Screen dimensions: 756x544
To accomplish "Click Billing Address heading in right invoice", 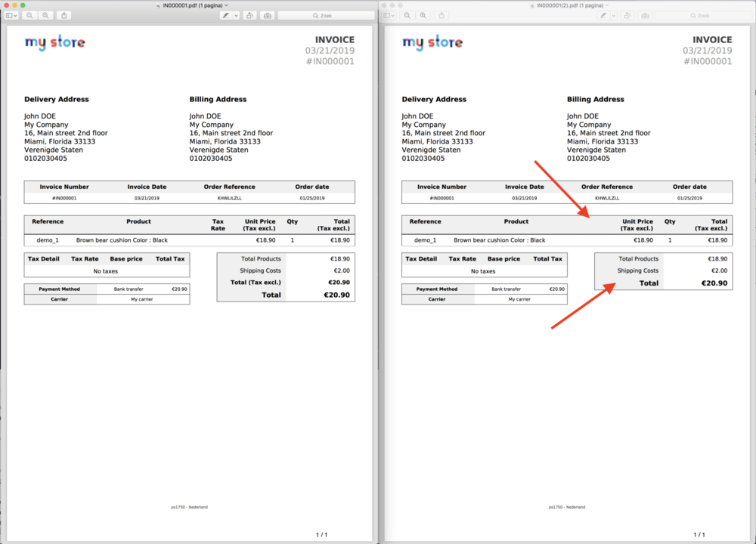I will coord(596,99).
